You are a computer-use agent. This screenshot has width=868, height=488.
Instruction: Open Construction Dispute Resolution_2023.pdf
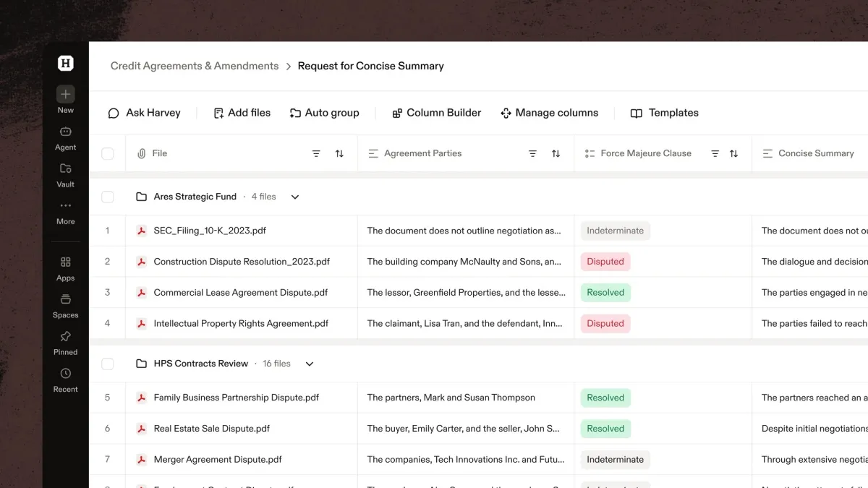[x=242, y=262]
